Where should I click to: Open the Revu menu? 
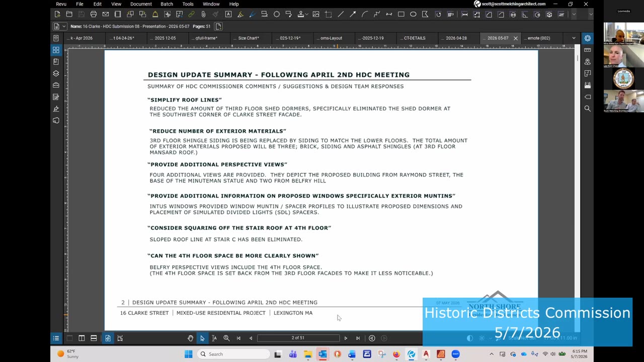pos(61,4)
